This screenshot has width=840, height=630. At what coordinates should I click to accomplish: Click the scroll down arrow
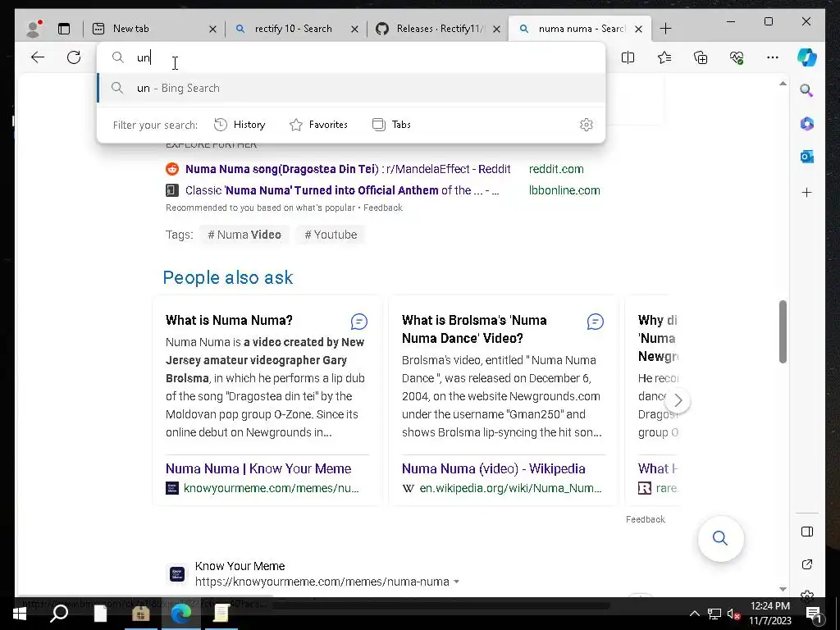point(783,589)
